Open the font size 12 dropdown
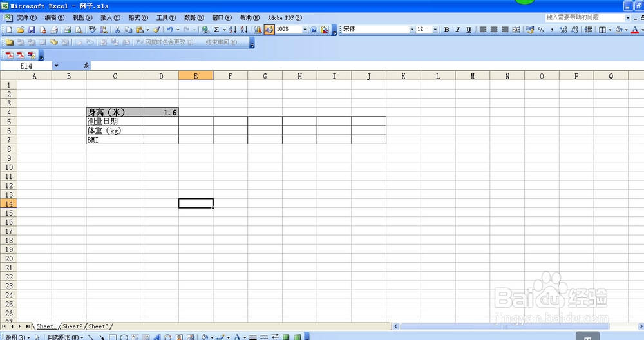644x340 pixels. point(435,30)
